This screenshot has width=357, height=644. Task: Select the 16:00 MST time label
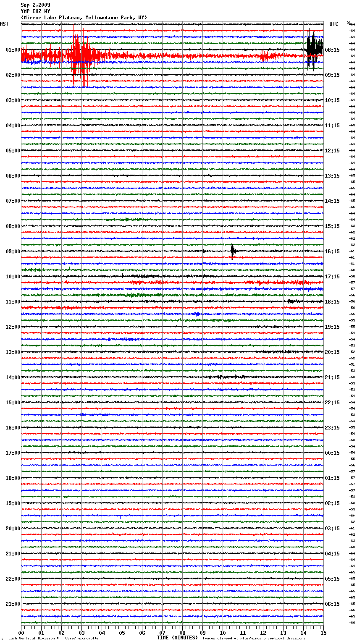[x=13, y=428]
